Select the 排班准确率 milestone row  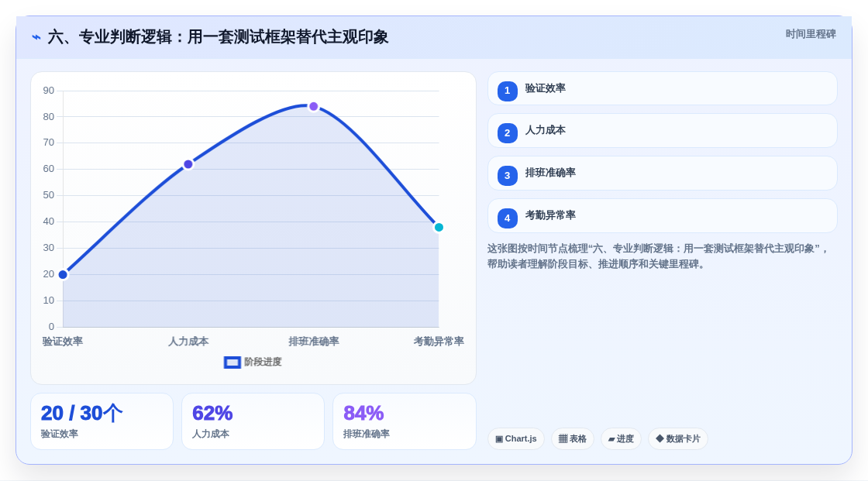pyautogui.click(x=662, y=174)
